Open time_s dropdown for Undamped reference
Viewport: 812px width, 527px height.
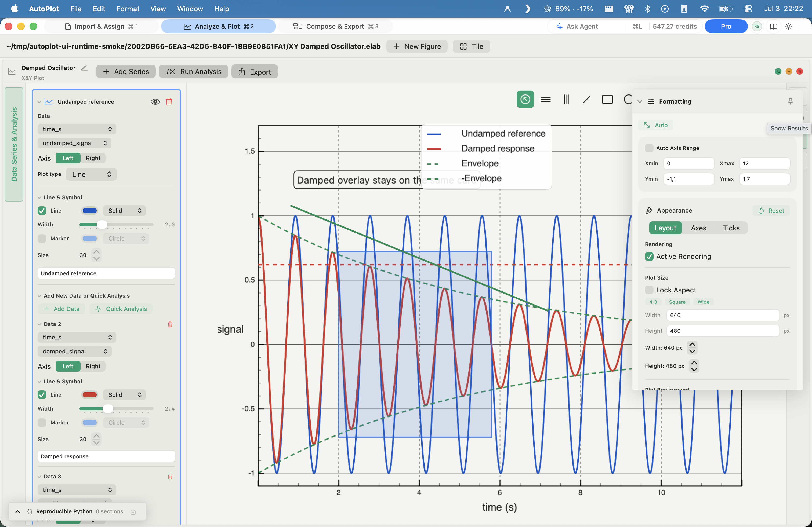tap(77, 129)
